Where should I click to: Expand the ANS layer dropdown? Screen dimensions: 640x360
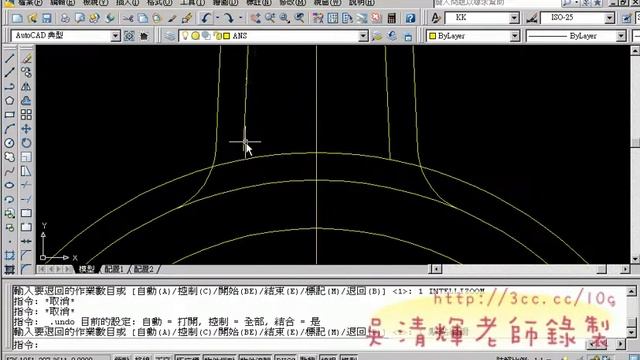[x=363, y=36]
